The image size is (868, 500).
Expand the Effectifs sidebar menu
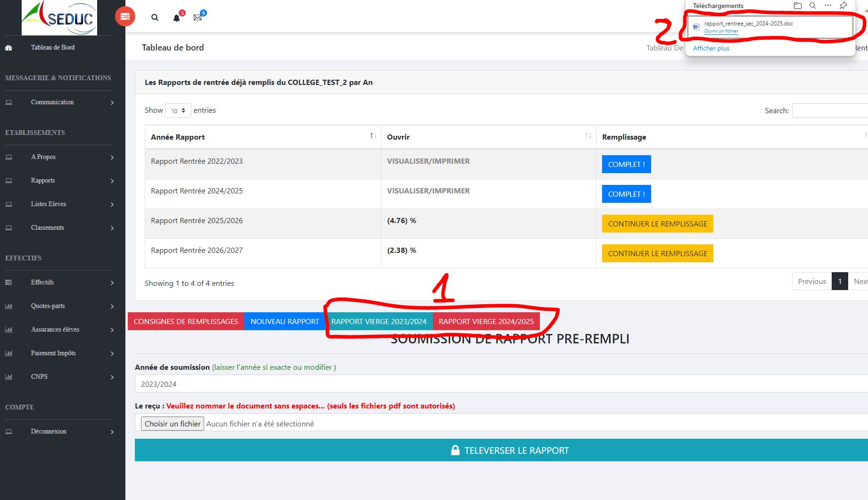pos(59,283)
